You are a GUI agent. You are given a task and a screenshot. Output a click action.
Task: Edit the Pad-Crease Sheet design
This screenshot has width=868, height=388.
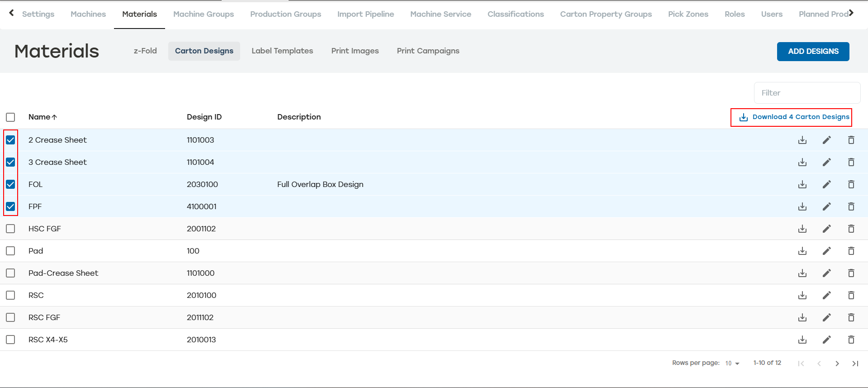click(x=826, y=273)
